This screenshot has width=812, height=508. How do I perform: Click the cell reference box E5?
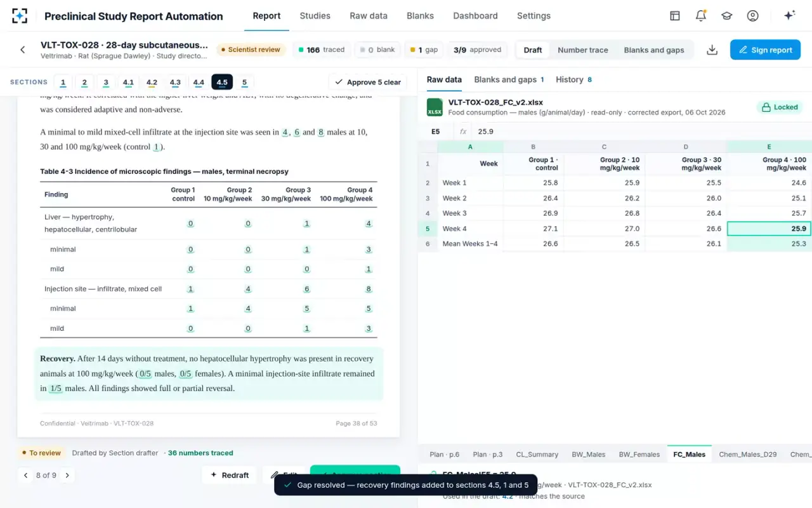(435, 131)
